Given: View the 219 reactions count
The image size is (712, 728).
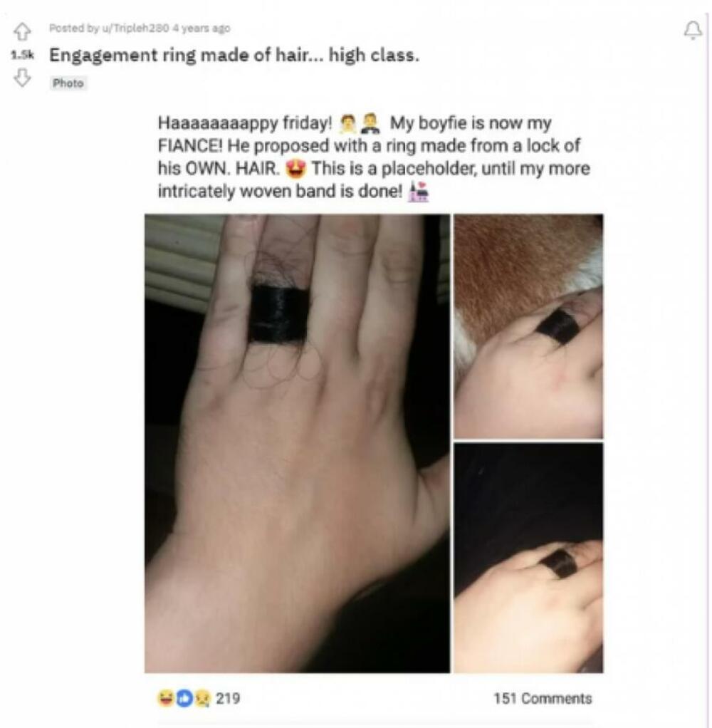Looking at the screenshot, I should (x=228, y=698).
